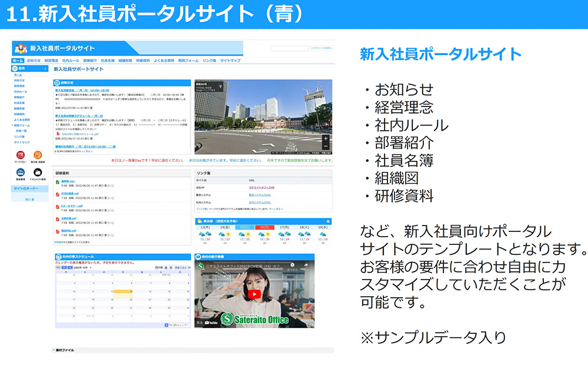Viewport: 588px width, 385px height.
Task: Open 研修資料 in the top navigation
Action: [x=143, y=61]
